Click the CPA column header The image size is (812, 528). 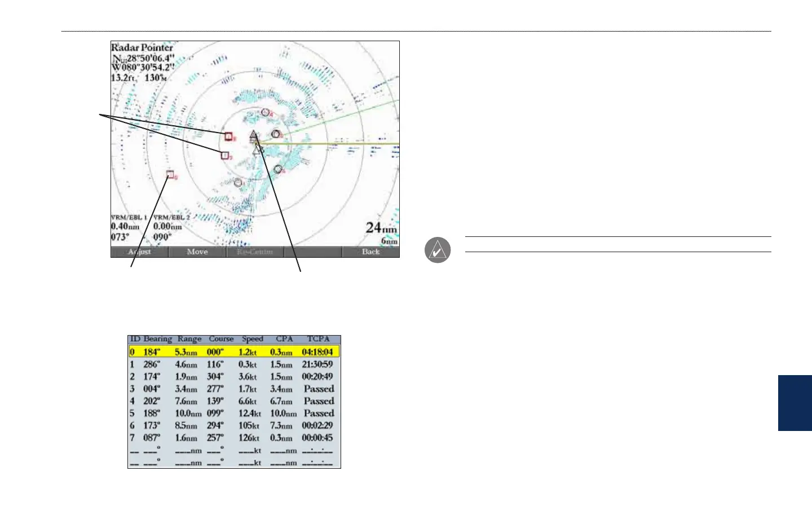click(x=284, y=339)
